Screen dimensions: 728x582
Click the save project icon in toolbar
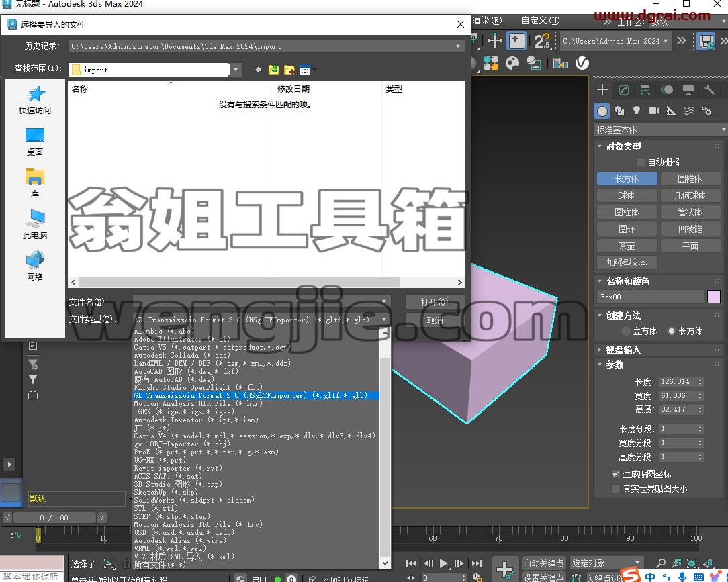(x=707, y=42)
